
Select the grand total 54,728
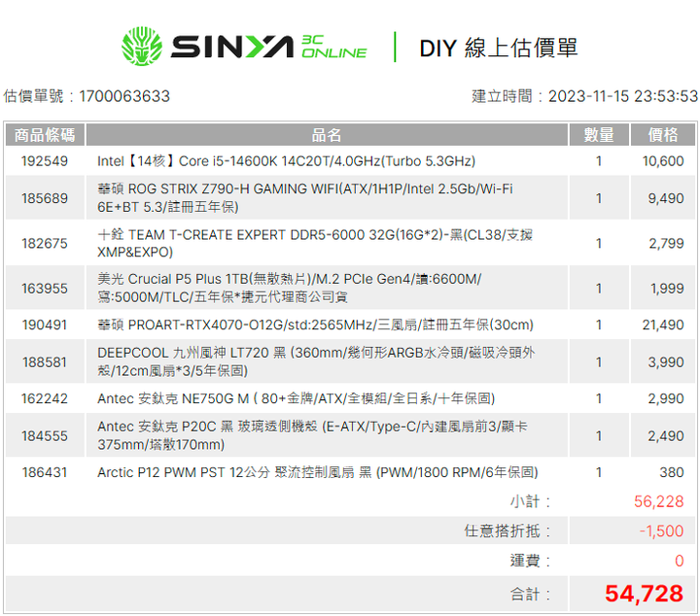[644, 594]
